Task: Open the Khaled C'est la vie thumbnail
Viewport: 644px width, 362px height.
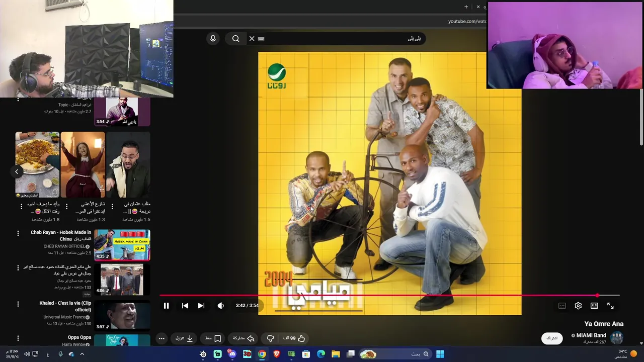Action: (122, 315)
